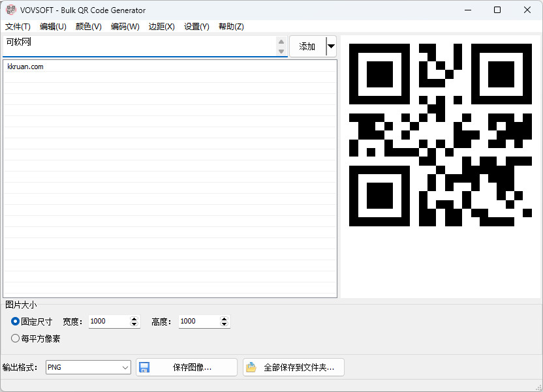Image resolution: width=543 pixels, height=392 pixels.
Task: Open the 边距(X) menu
Action: [161, 27]
